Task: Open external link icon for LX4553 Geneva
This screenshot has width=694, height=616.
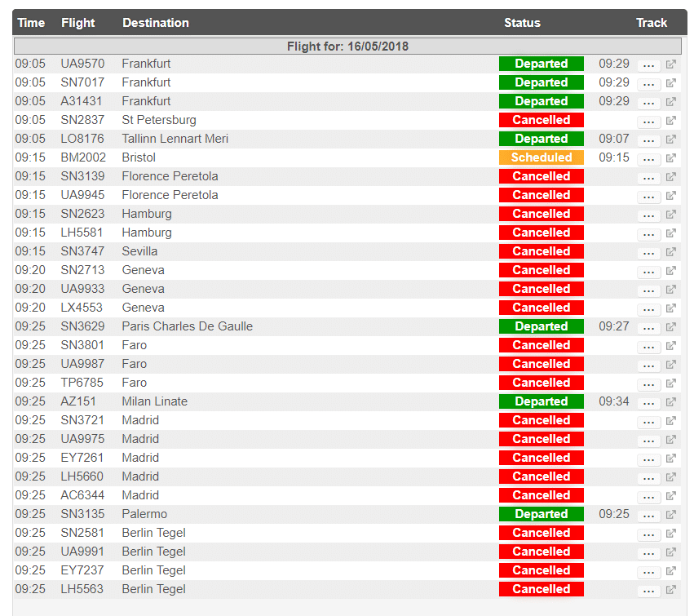Action: point(671,308)
